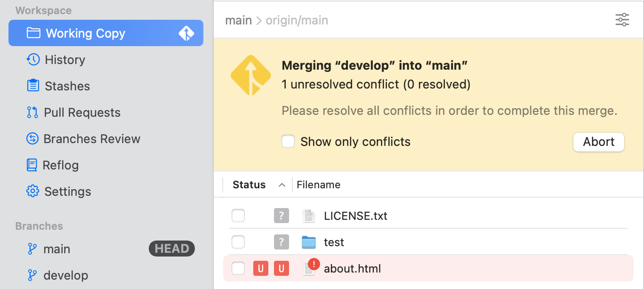Click the Stashes clipboard icon
The image size is (644, 289).
click(x=33, y=86)
